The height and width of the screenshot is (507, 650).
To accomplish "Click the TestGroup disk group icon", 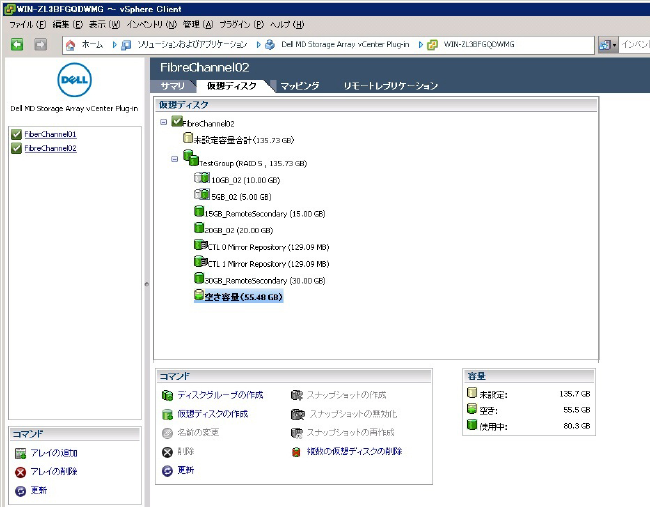I will 191,158.
